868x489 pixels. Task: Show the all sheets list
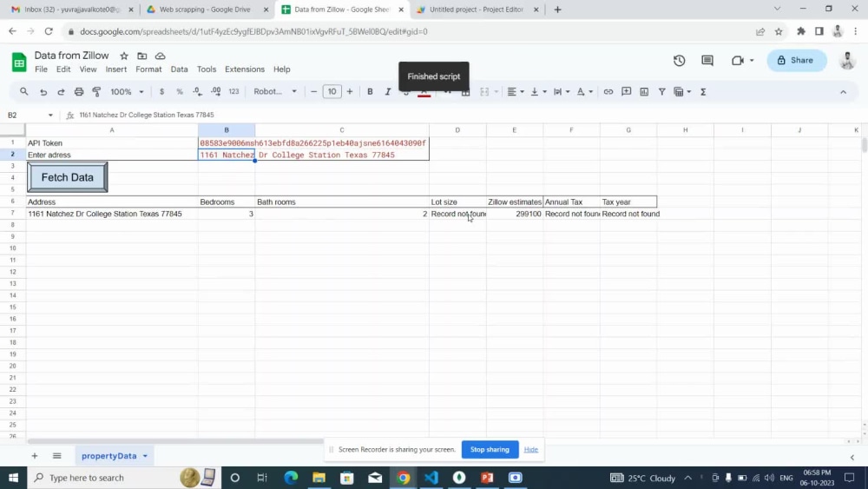[56, 456]
